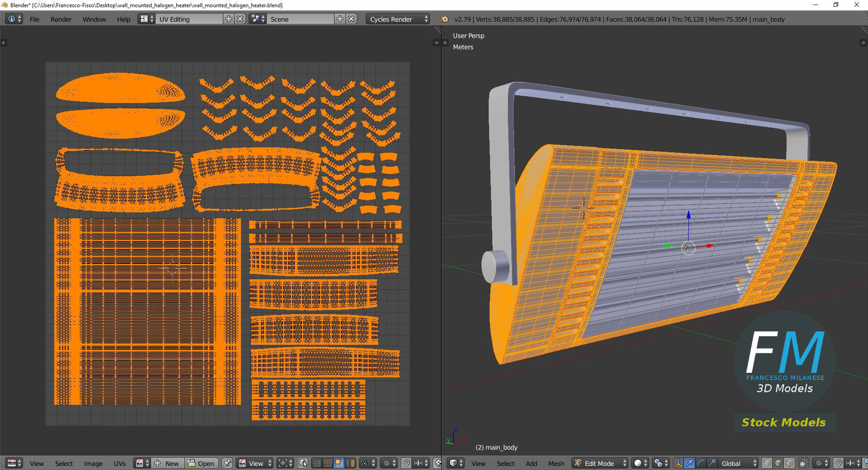
Task: Open the Image menu
Action: [x=93, y=464]
